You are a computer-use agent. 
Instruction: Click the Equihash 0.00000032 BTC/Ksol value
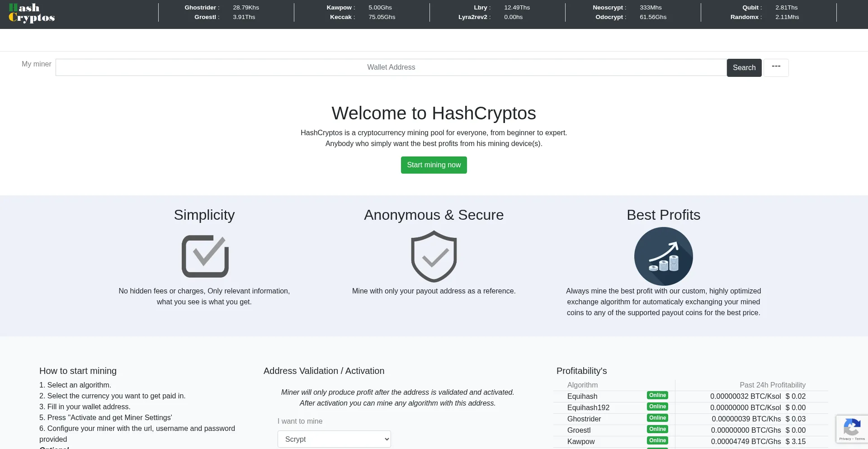click(745, 397)
